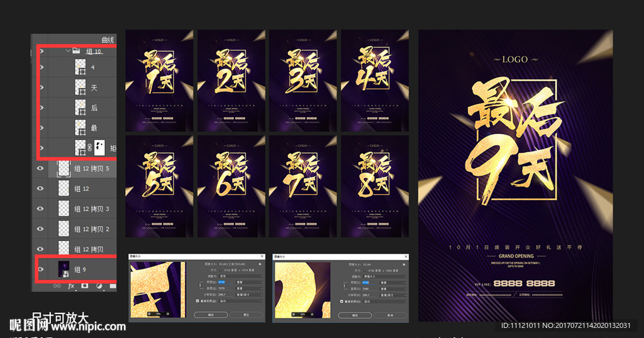The width and height of the screenshot is (644, 338).
Task: Click the link layers icon in panel footer
Action: point(57,286)
